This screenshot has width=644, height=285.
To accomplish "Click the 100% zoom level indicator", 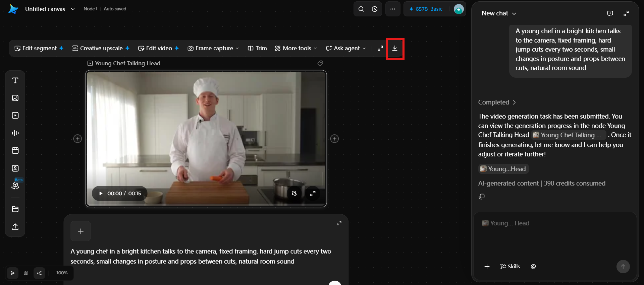I will click(62, 273).
